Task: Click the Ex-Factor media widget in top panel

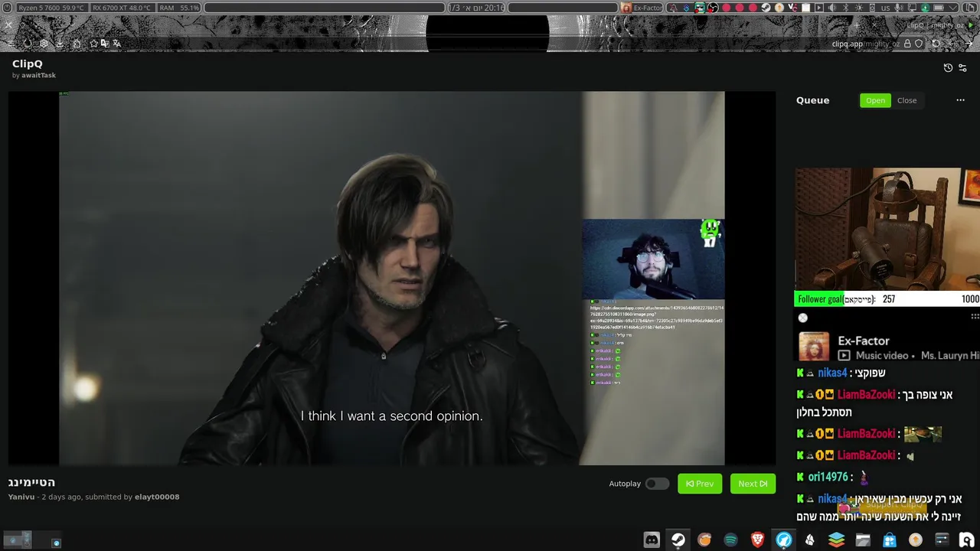Action: click(x=642, y=8)
